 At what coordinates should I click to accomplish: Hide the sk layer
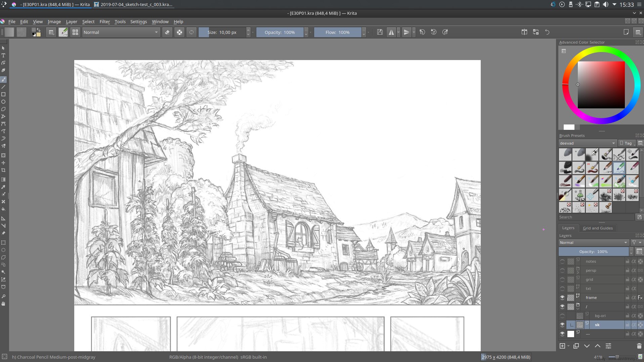[562, 325]
